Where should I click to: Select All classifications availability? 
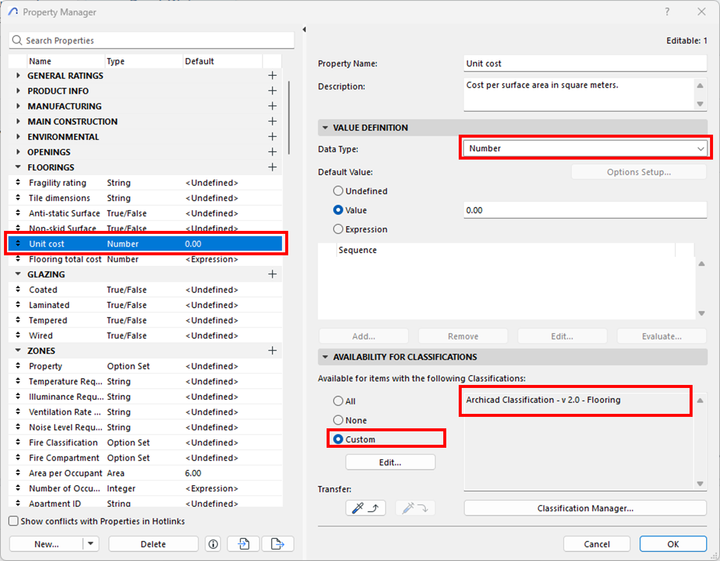tap(338, 401)
